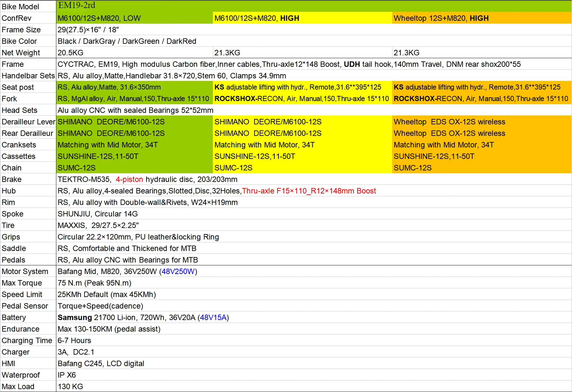Image resolution: width=572 pixels, height=392 pixels.
Task: Click the handlebar value 'RS, Alu alloy,Matte,Handlebar 31.8×720'
Action: pos(126,76)
